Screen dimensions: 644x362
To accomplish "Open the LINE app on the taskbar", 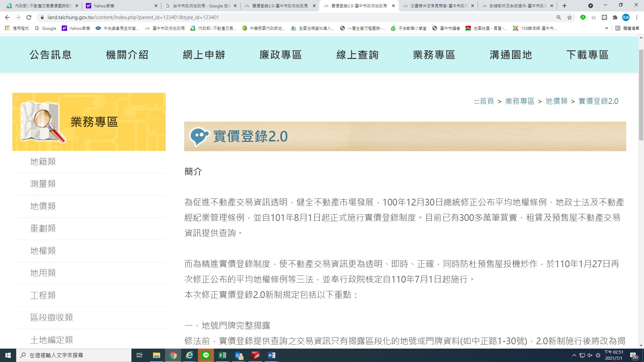I will click(206, 355).
